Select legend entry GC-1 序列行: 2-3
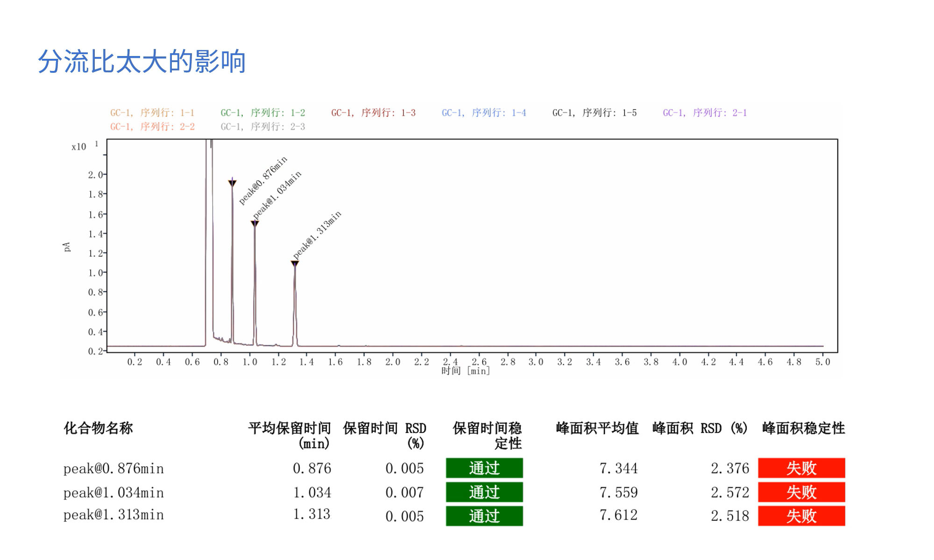 coord(262,127)
